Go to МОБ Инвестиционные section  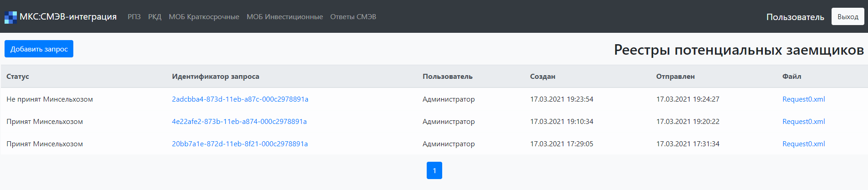pos(285,17)
